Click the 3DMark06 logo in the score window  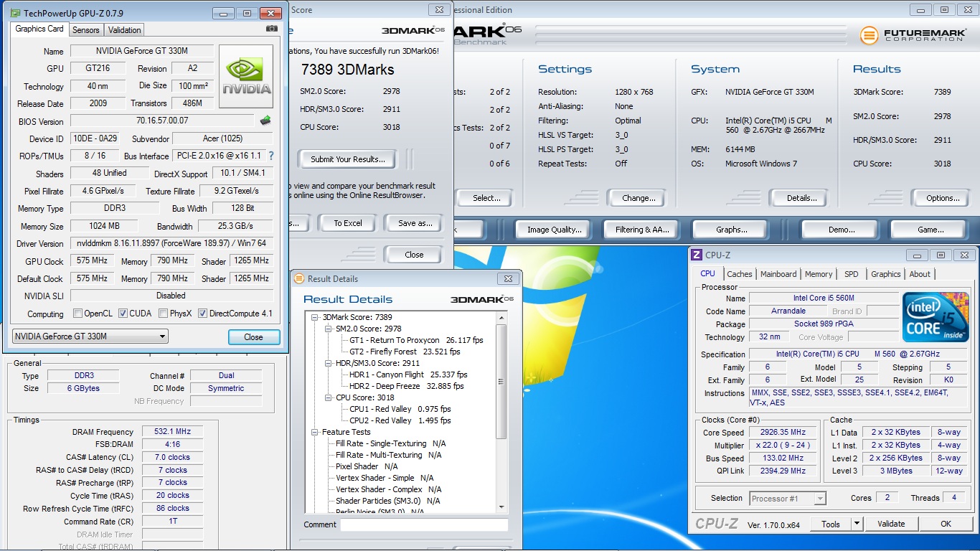point(413,30)
